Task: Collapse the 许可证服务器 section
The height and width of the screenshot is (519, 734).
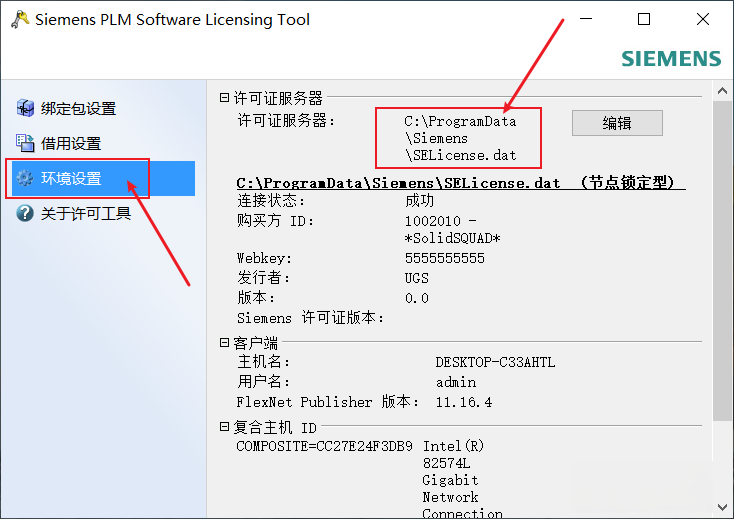Action: (224, 97)
